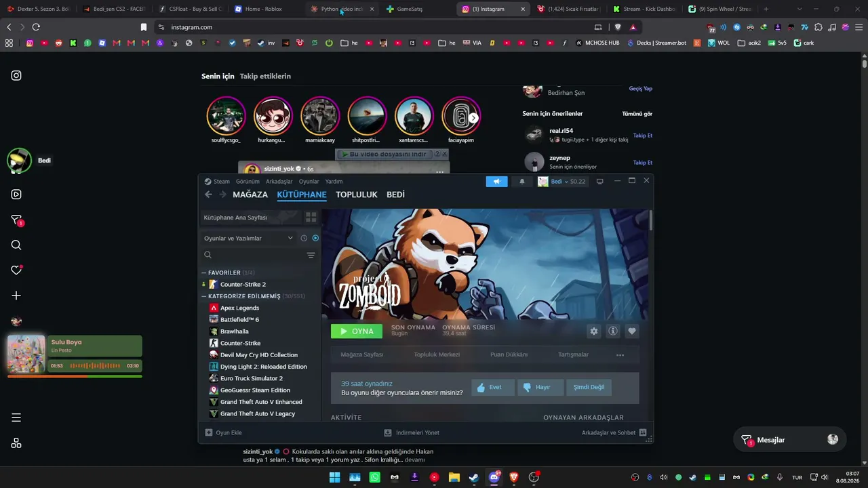Switch to Takip ettiklerin feed tab

click(x=265, y=76)
